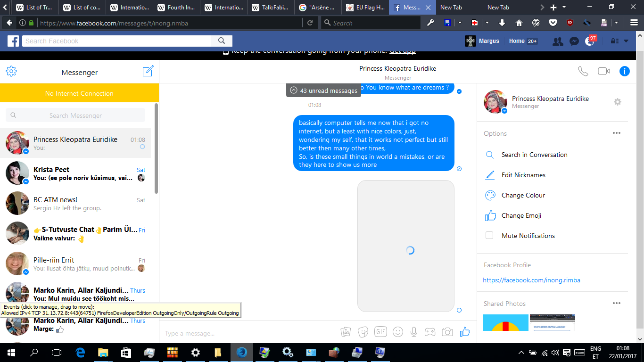Screen dimensions: 644x362
Task: Open Krista Peet conversation
Action: click(75, 173)
